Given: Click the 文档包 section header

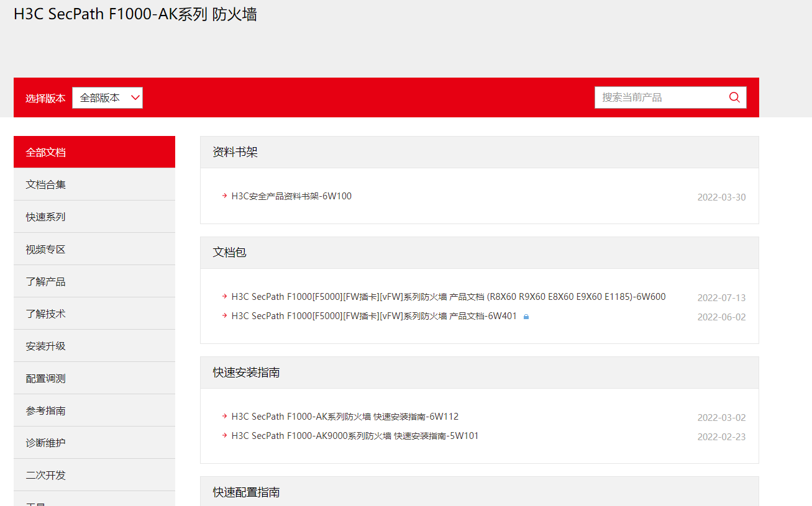Looking at the screenshot, I should (x=480, y=253).
